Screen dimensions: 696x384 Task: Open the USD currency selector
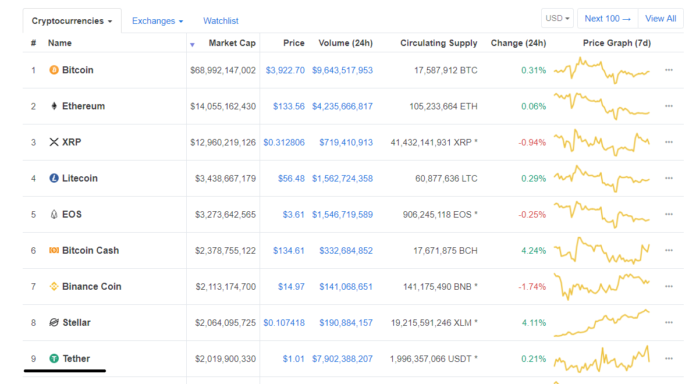coord(557,18)
